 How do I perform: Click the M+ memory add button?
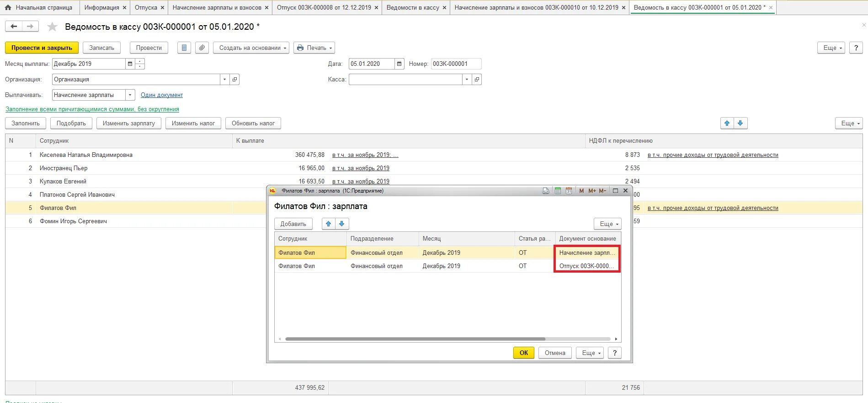592,191
